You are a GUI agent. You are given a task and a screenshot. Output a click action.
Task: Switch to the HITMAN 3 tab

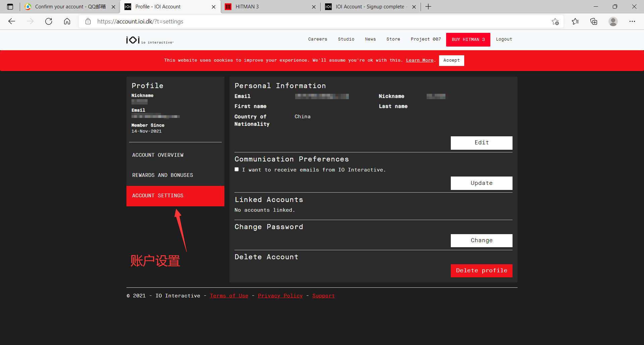click(x=271, y=7)
